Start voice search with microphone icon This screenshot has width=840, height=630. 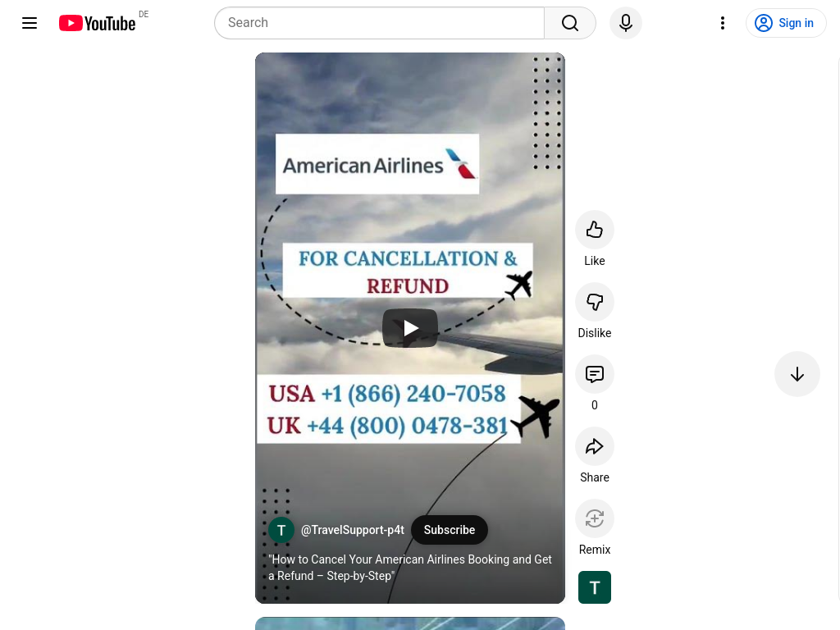point(626,23)
